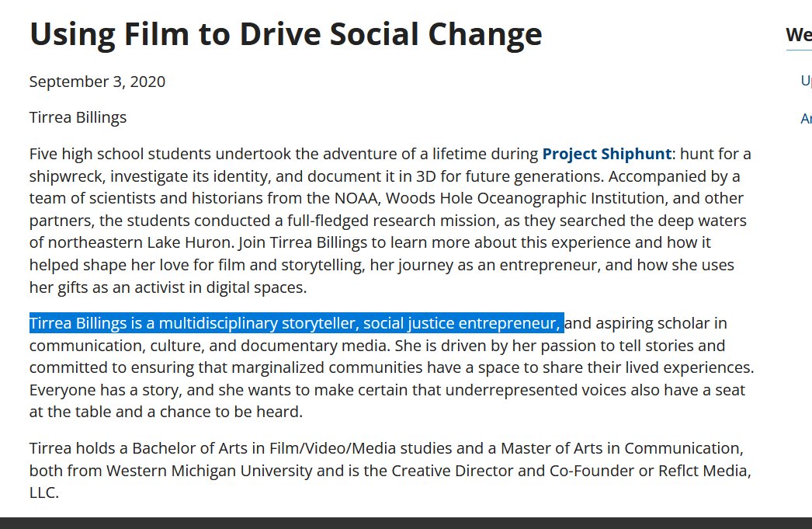The image size is (812, 529).
Task: Click the cut-off "Up" sidebar link
Action: coord(806,81)
